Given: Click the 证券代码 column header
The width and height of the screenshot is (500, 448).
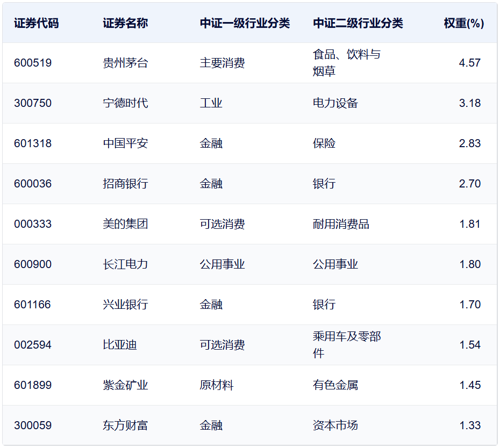Looking at the screenshot, I should click(x=37, y=23).
